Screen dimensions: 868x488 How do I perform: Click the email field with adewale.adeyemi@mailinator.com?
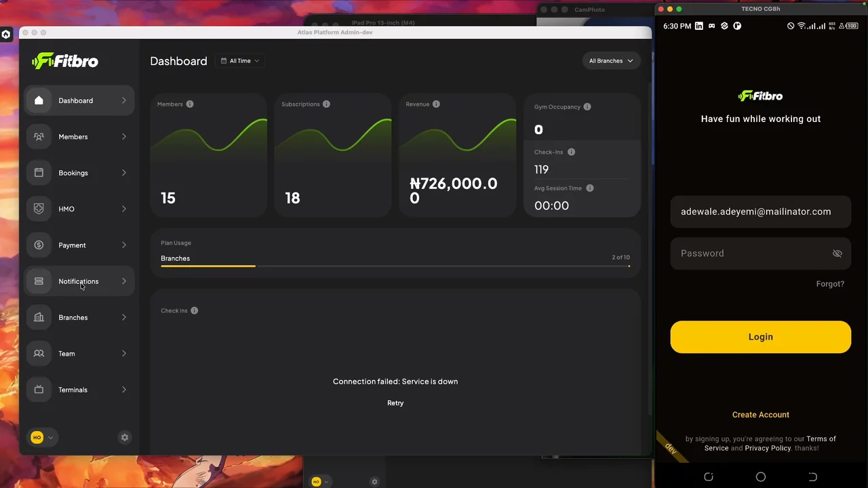point(761,211)
